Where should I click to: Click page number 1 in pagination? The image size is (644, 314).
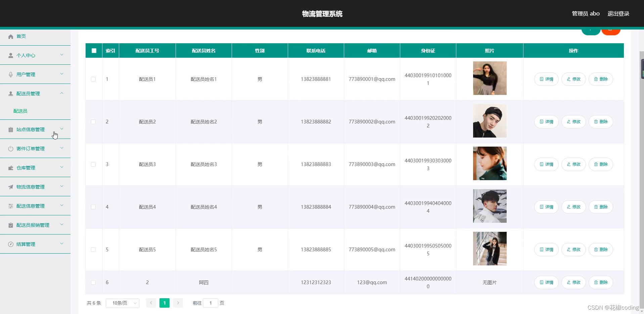tap(165, 303)
